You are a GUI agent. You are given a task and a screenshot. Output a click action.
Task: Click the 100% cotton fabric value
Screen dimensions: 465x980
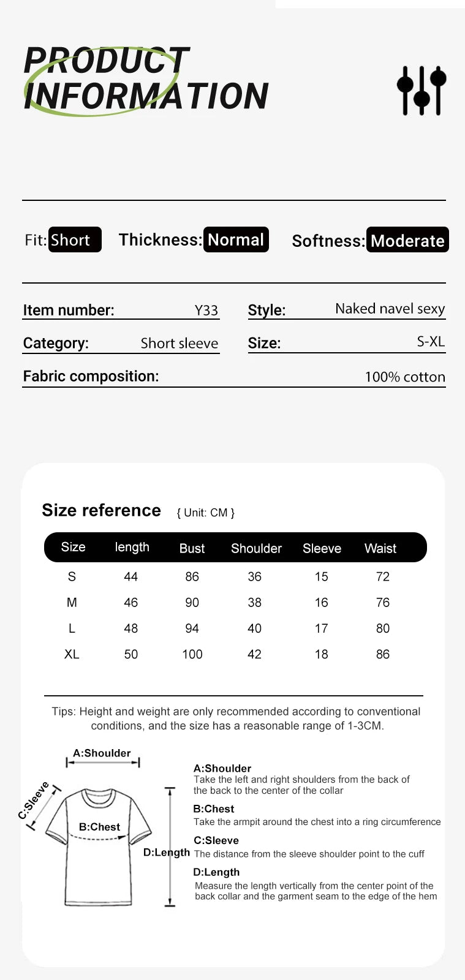click(404, 377)
